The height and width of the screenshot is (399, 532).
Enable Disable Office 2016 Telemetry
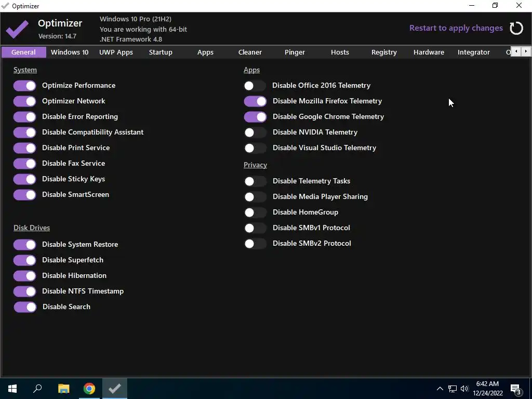pyautogui.click(x=255, y=86)
